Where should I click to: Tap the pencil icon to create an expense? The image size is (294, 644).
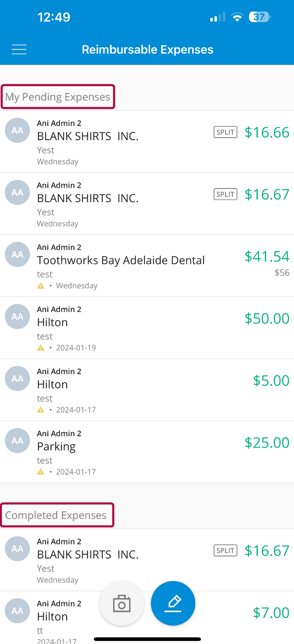click(x=173, y=603)
